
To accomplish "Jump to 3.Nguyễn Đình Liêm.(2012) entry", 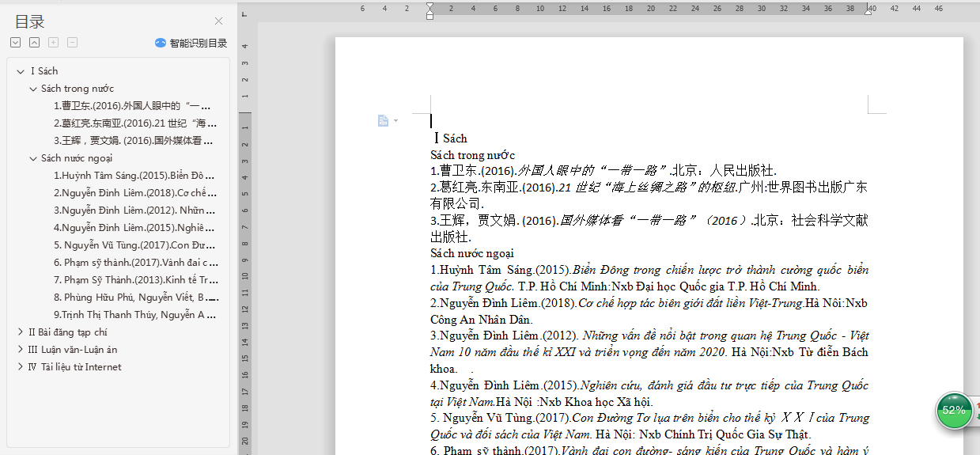I will click(134, 210).
